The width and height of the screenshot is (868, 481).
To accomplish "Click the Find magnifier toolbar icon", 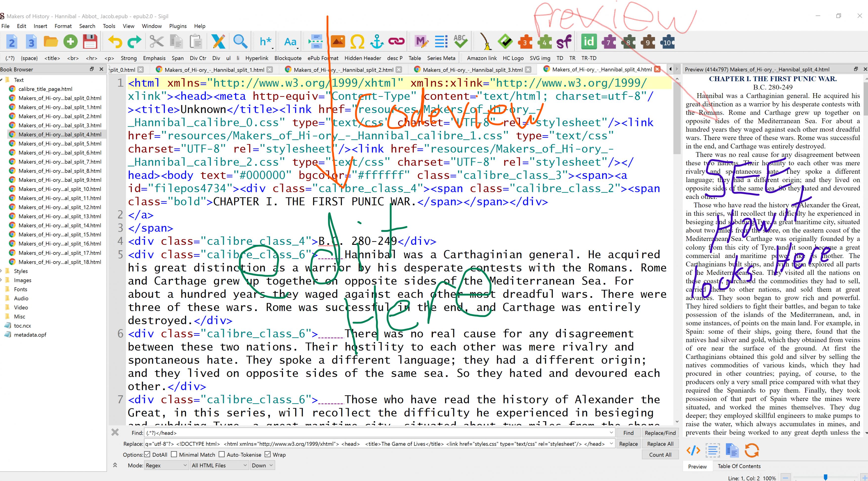I will (x=240, y=42).
